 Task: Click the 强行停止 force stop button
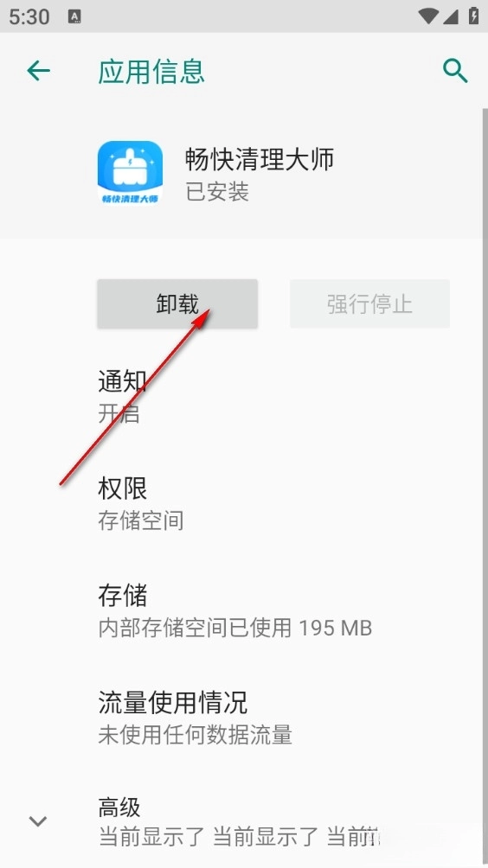point(369,304)
